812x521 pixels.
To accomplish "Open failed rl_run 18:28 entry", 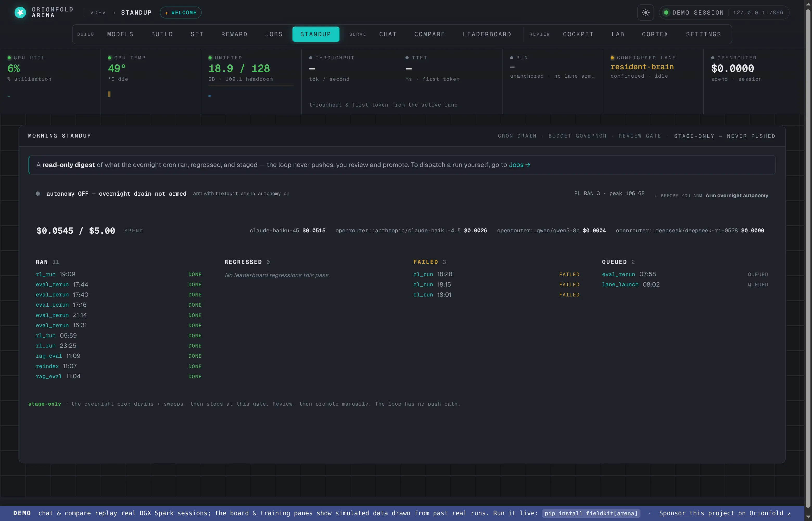I will (x=496, y=274).
